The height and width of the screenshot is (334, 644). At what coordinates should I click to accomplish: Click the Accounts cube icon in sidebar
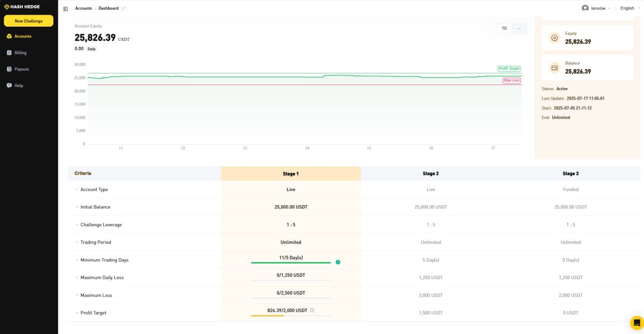(x=9, y=36)
